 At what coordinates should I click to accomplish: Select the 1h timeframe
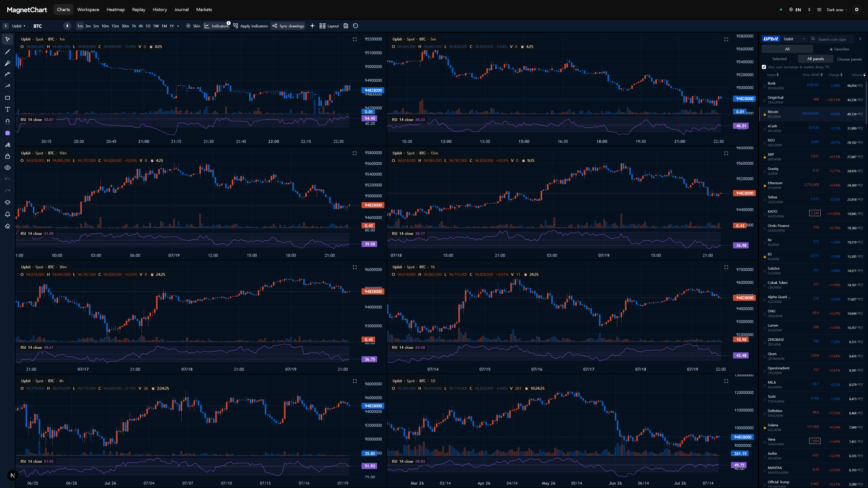coord(134,26)
